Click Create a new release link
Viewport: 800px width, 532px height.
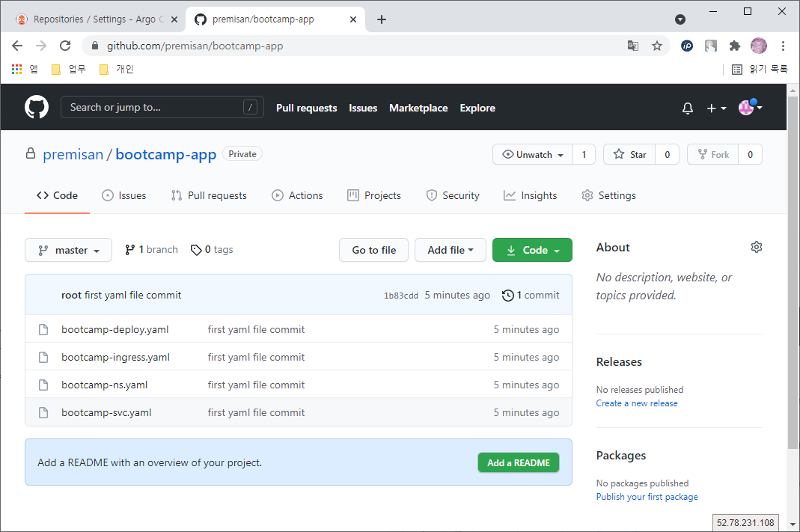pyautogui.click(x=637, y=403)
